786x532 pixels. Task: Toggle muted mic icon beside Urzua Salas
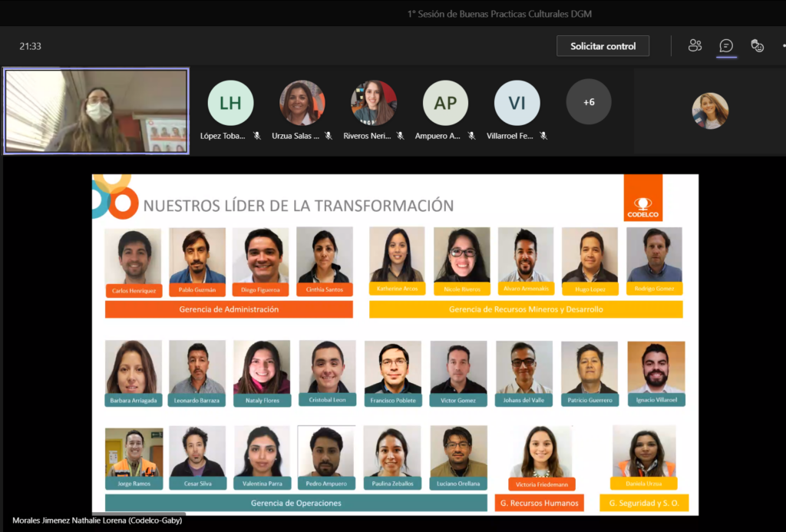(329, 136)
